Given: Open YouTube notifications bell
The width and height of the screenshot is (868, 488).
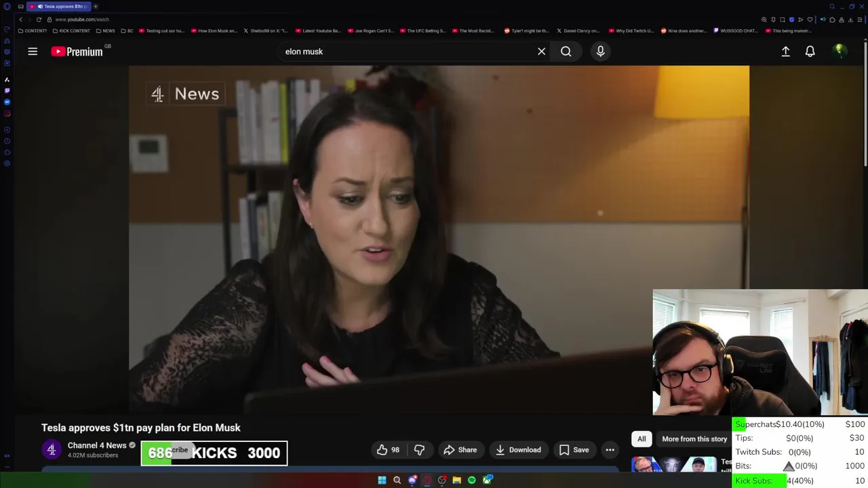Looking at the screenshot, I should (x=810, y=52).
